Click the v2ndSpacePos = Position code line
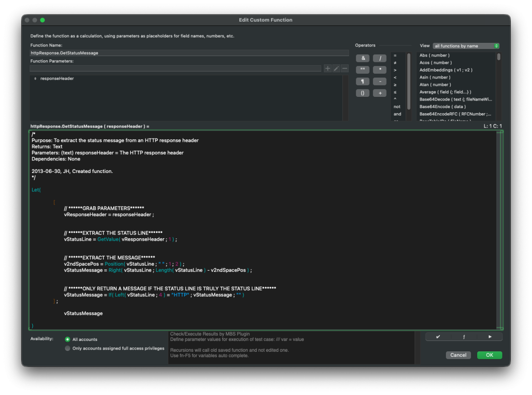The width and height of the screenshot is (532, 395). [x=124, y=264]
